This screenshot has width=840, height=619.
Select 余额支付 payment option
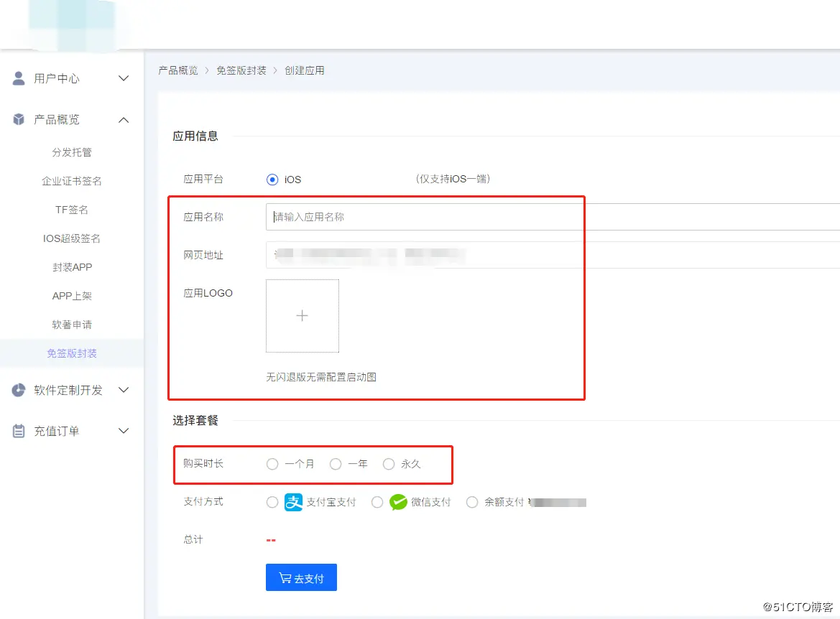472,502
